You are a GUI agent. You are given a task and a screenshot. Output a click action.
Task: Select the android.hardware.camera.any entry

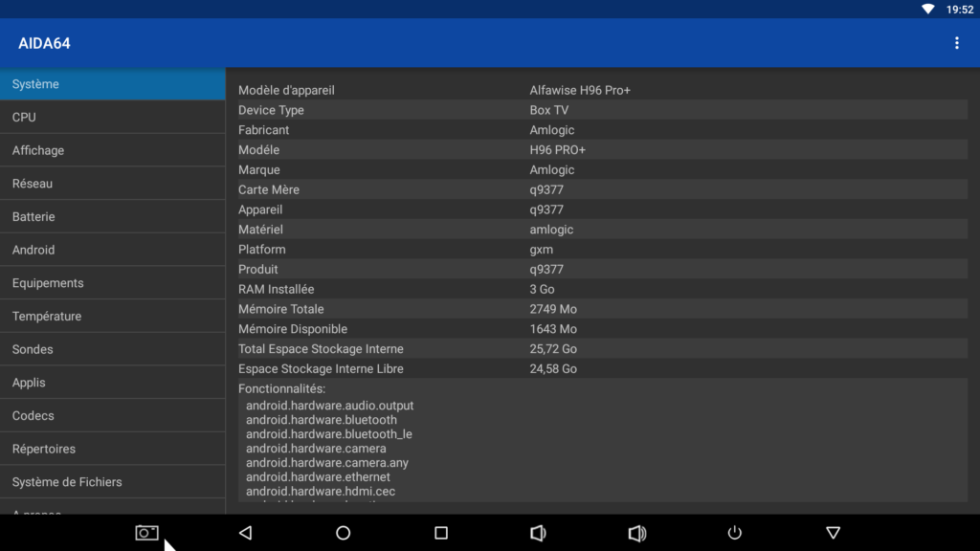click(x=327, y=463)
